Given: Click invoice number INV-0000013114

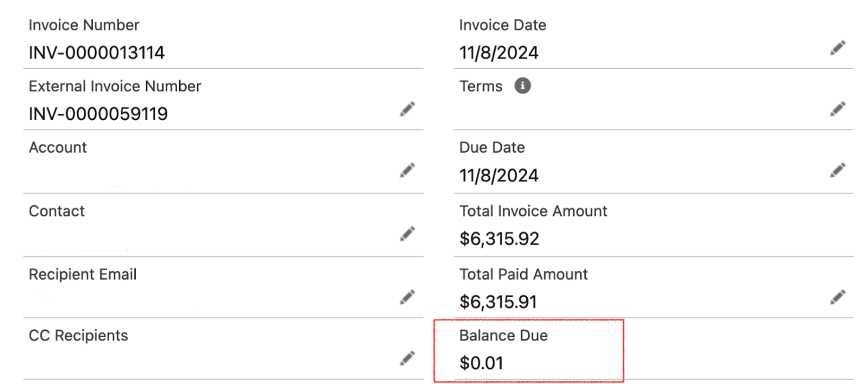Looking at the screenshot, I should (x=97, y=52).
